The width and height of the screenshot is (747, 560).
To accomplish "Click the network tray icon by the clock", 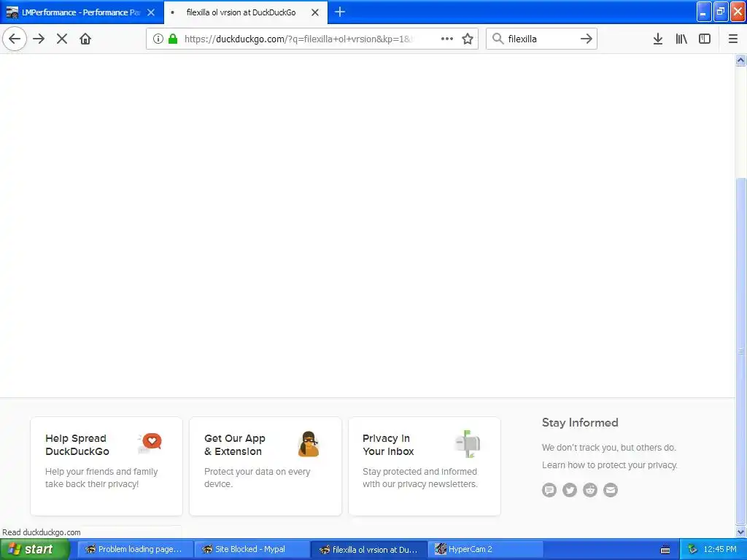I will coord(692,549).
